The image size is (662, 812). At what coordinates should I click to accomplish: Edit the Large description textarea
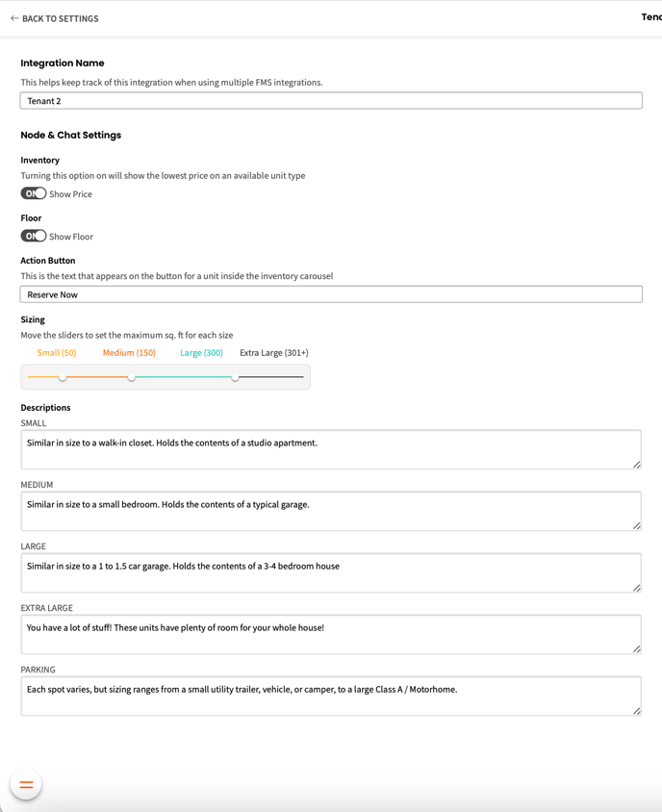(327, 572)
